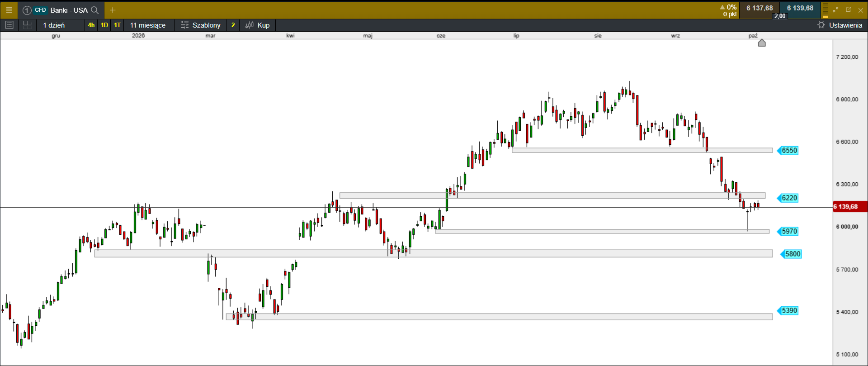Image resolution: width=868 pixels, height=366 pixels.
Task: Click the yellow 2 indicator count
Action: click(x=233, y=25)
